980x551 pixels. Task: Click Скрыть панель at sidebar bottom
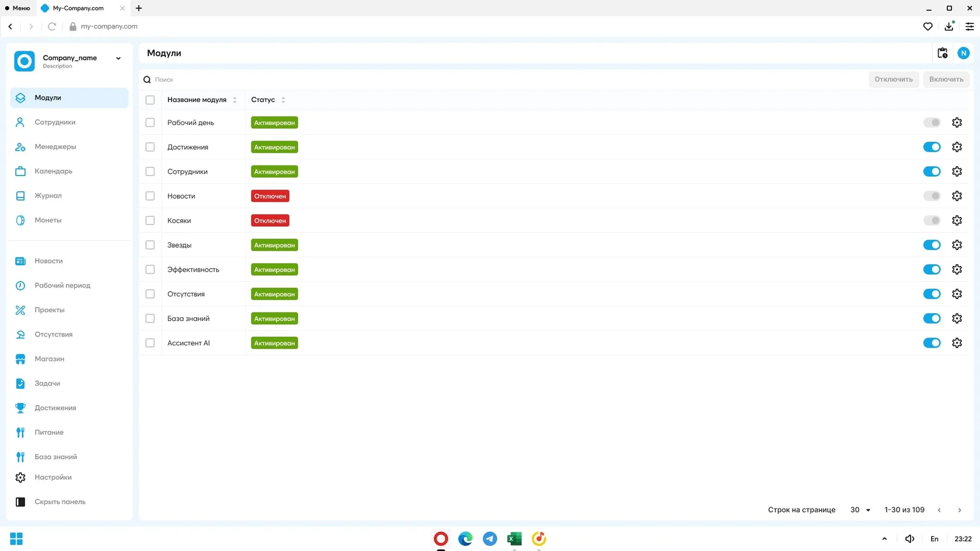69,502
